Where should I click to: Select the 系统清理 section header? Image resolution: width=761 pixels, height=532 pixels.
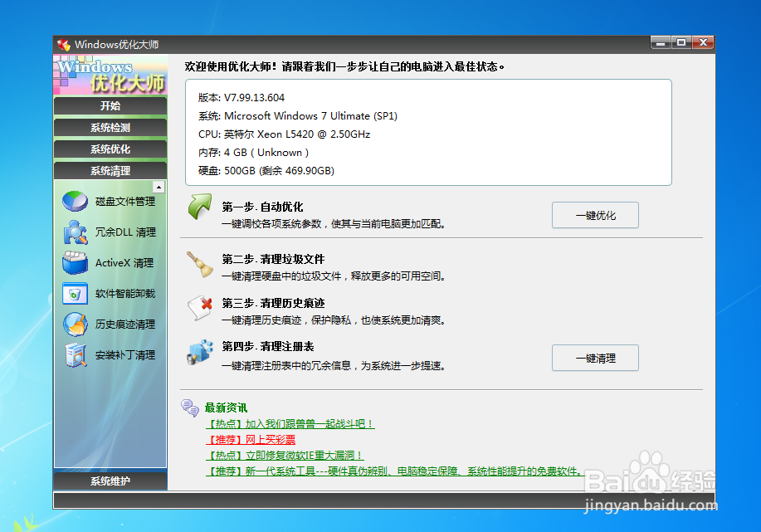tap(110, 171)
